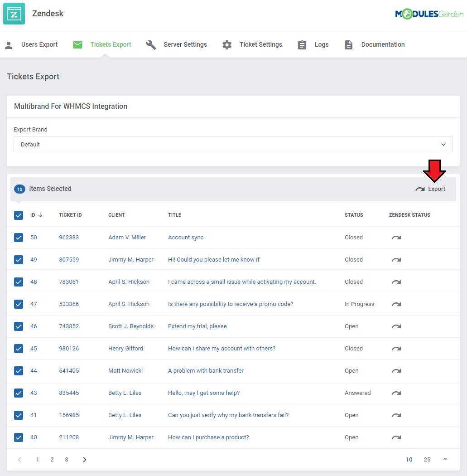Image resolution: width=467 pixels, height=476 pixels.
Task: Click the Tickets Export envelope icon
Action: (x=77, y=45)
